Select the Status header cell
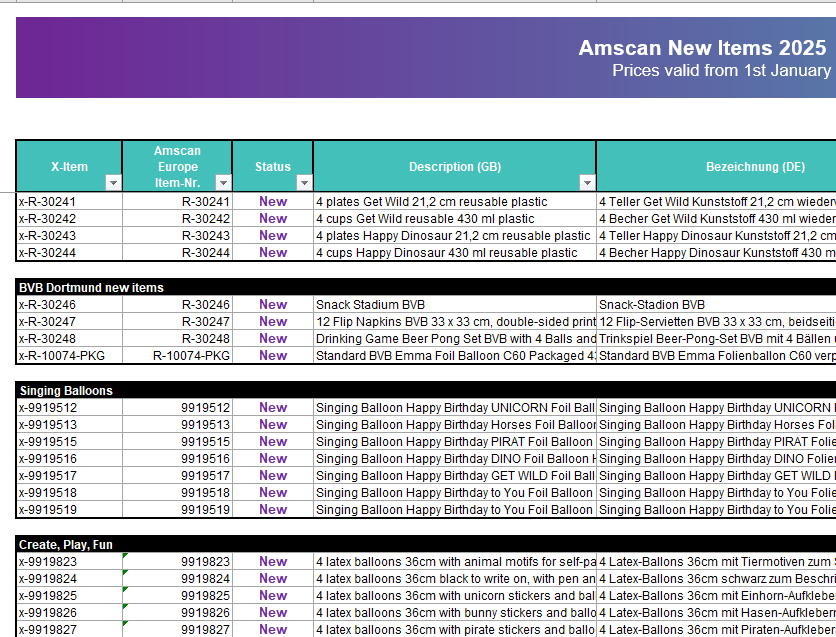The width and height of the screenshot is (836, 637). 272,166
